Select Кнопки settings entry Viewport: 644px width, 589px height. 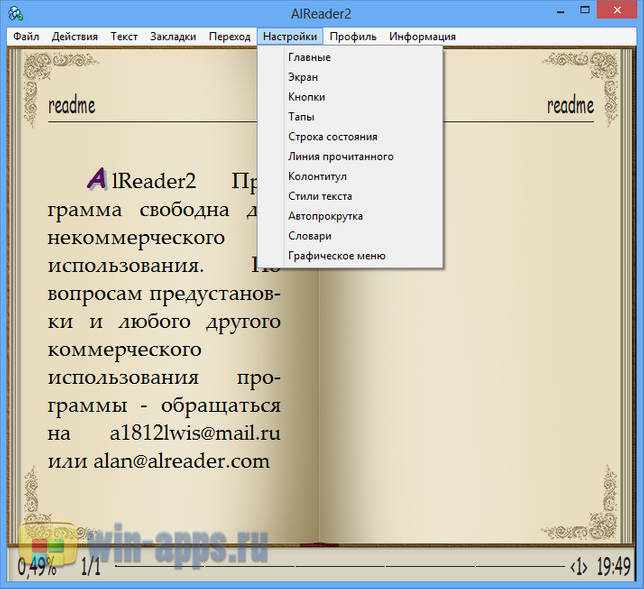(350, 97)
